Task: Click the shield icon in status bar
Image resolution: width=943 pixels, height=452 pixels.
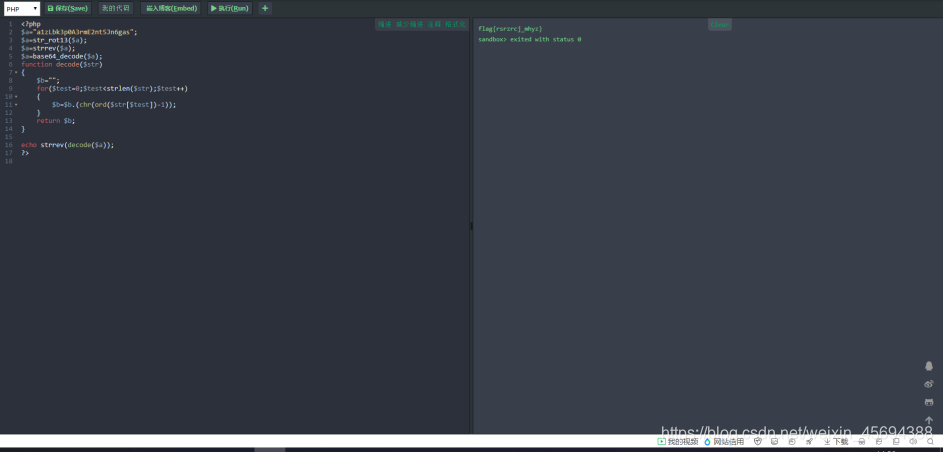Action: pyautogui.click(x=758, y=442)
